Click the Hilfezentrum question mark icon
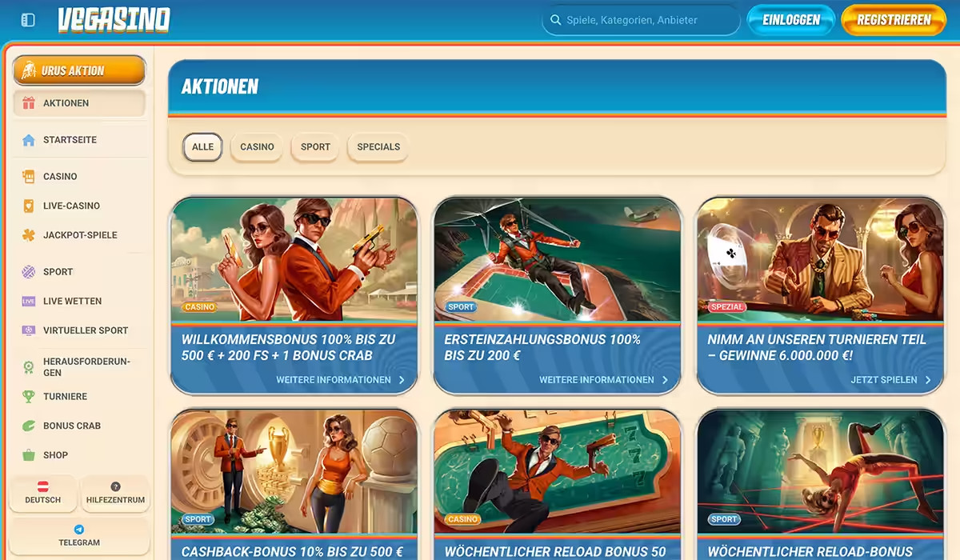 (x=115, y=486)
